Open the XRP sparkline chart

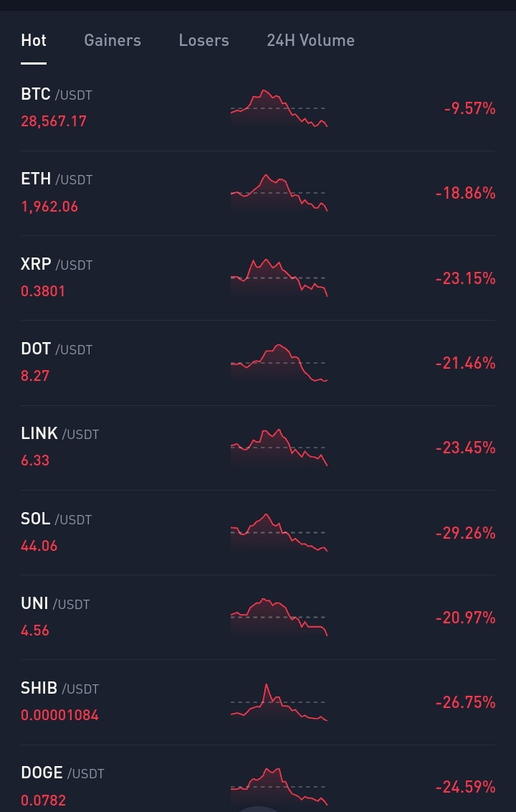(x=279, y=278)
